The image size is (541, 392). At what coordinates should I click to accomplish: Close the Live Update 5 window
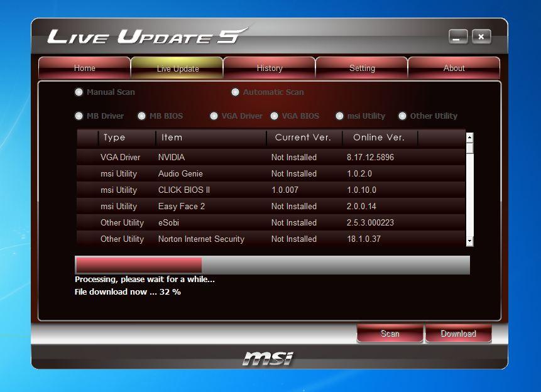click(481, 36)
